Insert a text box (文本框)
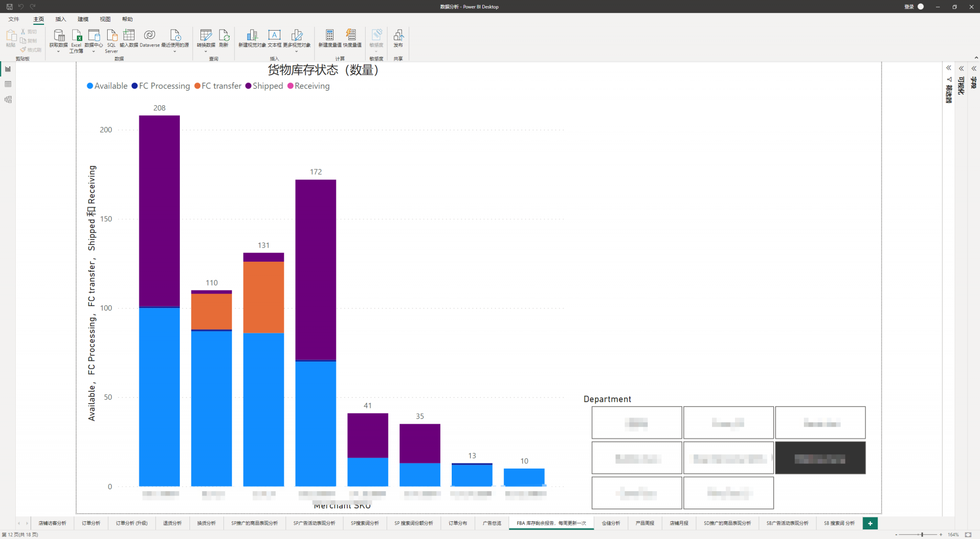Viewport: 980px width, 539px height. click(x=274, y=35)
